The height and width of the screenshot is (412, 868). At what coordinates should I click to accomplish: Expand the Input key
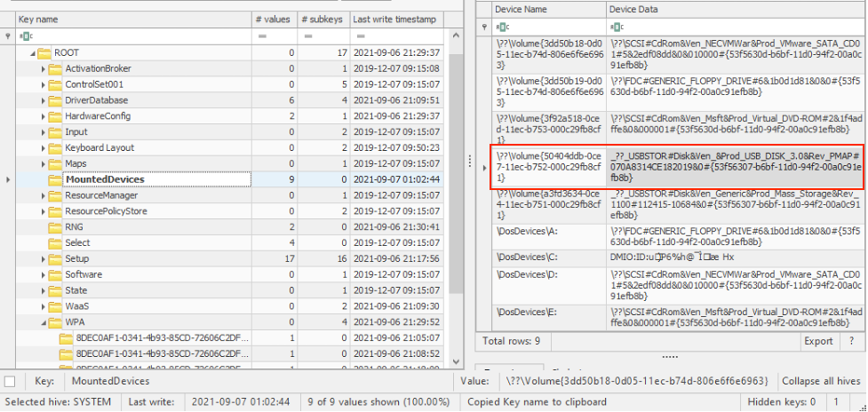44,132
